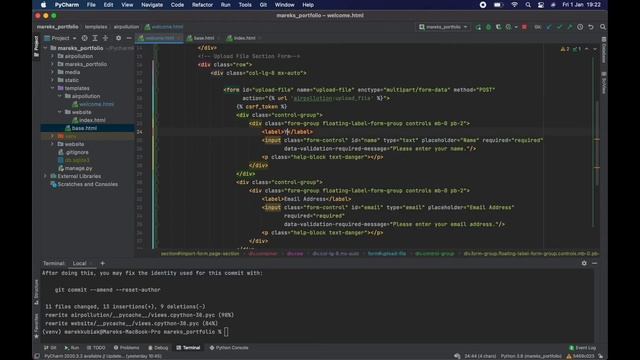Click Collapse All icon in Project panel
Viewport: 640px width, 360px height.
pos(105,38)
